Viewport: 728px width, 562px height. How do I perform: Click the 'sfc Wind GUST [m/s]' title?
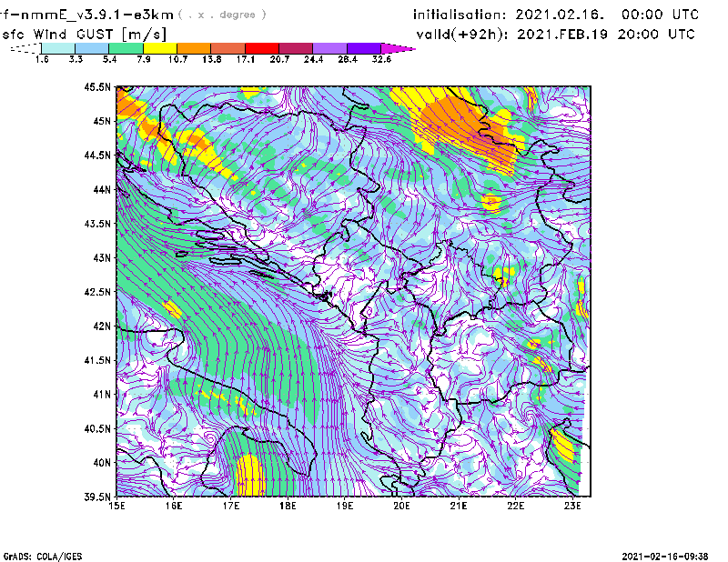point(85,35)
